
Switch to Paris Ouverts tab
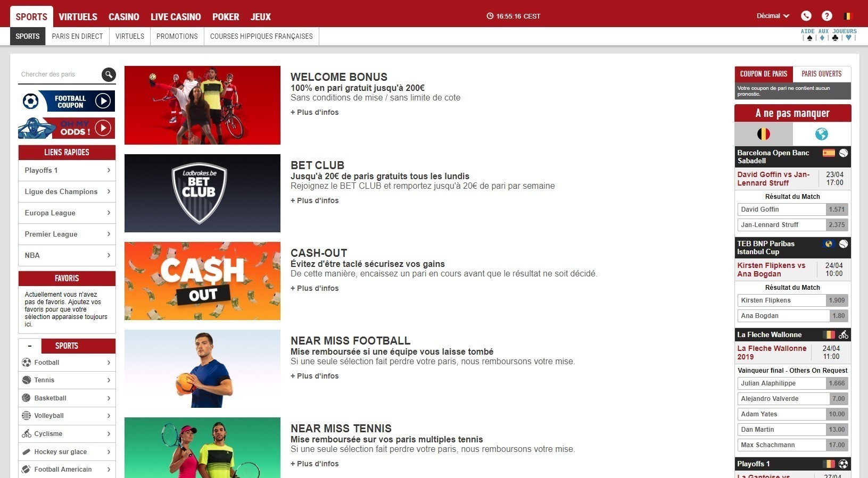click(x=822, y=74)
